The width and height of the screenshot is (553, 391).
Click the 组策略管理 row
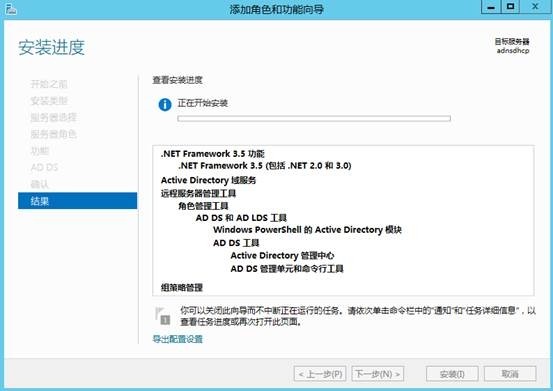click(182, 287)
